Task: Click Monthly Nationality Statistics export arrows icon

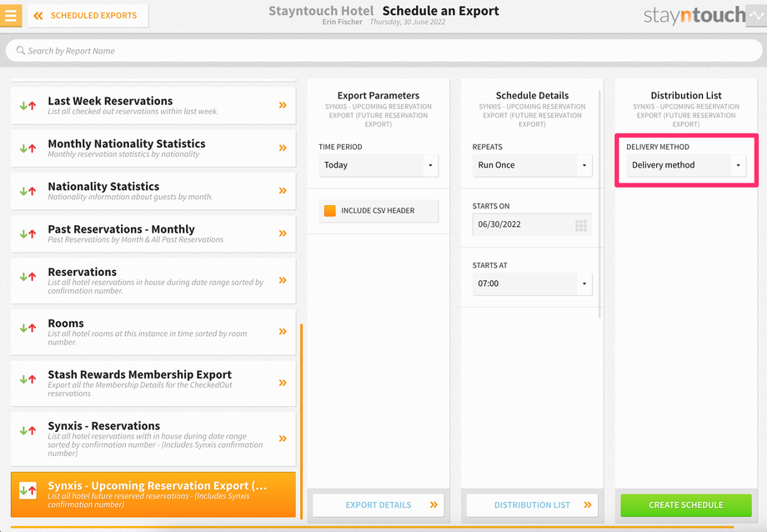Action: (x=28, y=148)
